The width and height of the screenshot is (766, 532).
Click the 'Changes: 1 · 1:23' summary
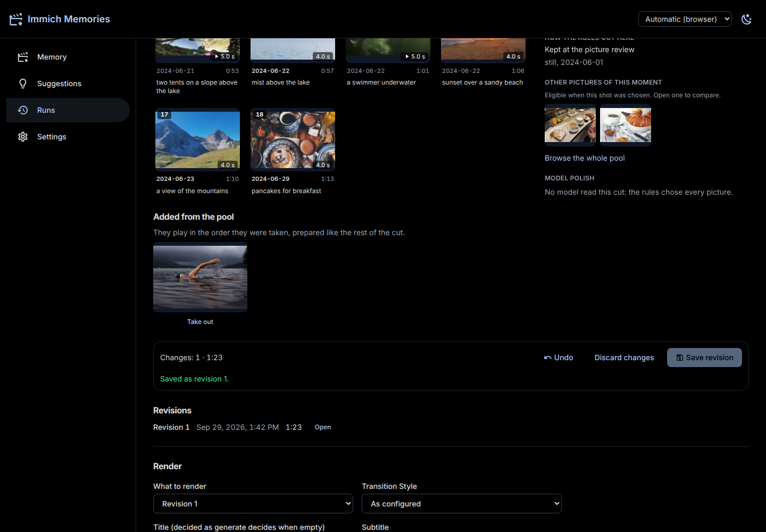[191, 358]
